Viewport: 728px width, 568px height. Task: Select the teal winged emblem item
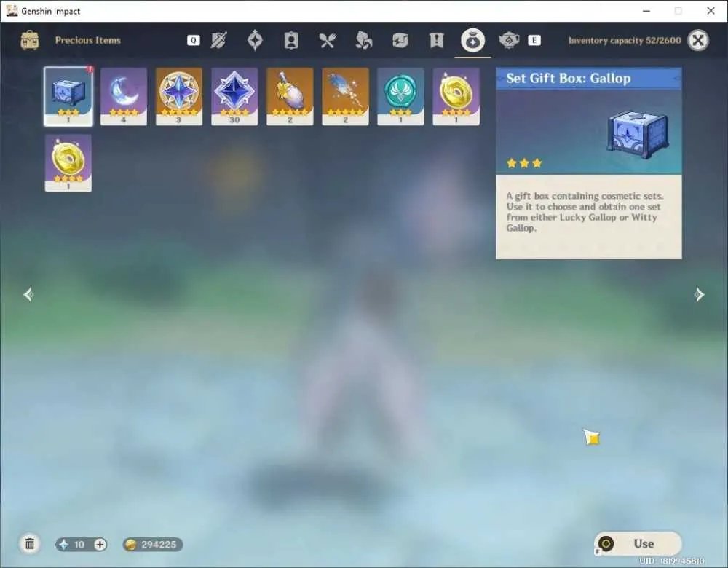click(400, 97)
